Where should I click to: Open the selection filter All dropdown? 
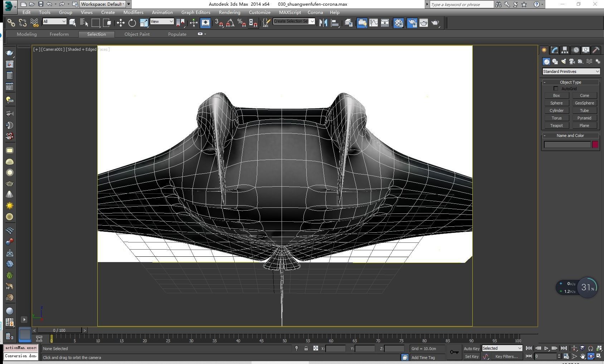coord(54,21)
